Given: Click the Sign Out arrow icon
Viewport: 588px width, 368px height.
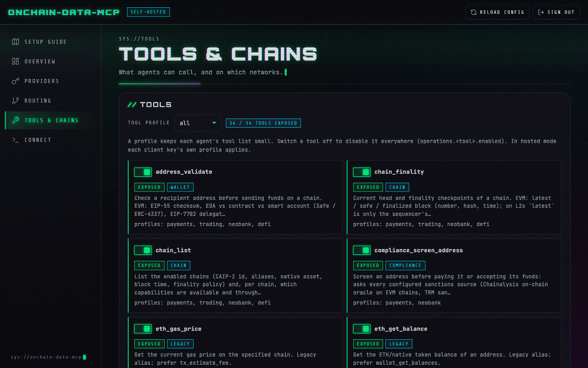Looking at the screenshot, I should pyautogui.click(x=541, y=12).
